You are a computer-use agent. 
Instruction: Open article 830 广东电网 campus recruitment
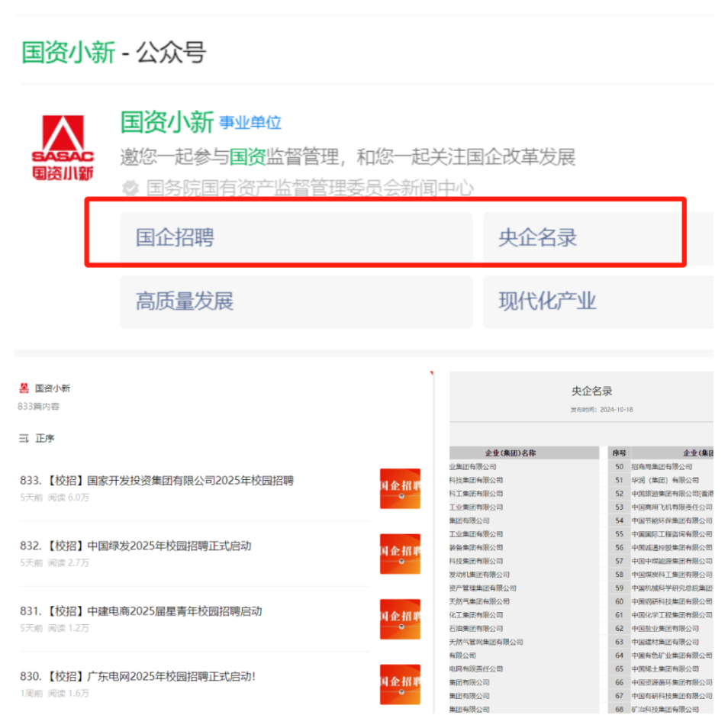point(138,676)
